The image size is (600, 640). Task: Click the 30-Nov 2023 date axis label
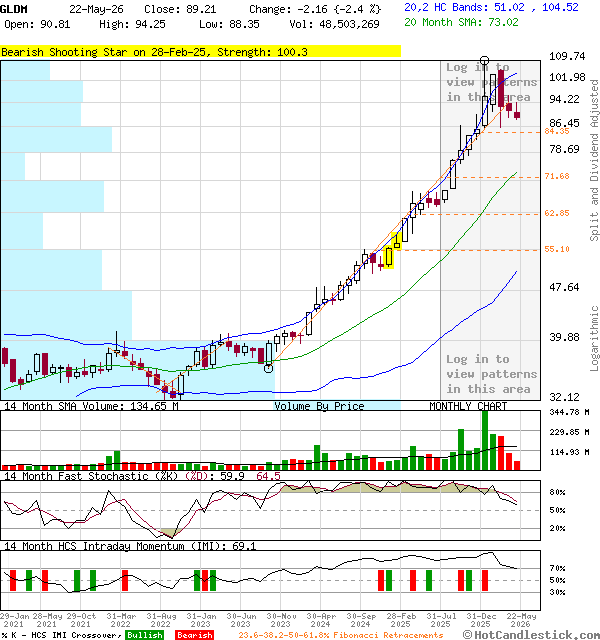click(x=281, y=620)
